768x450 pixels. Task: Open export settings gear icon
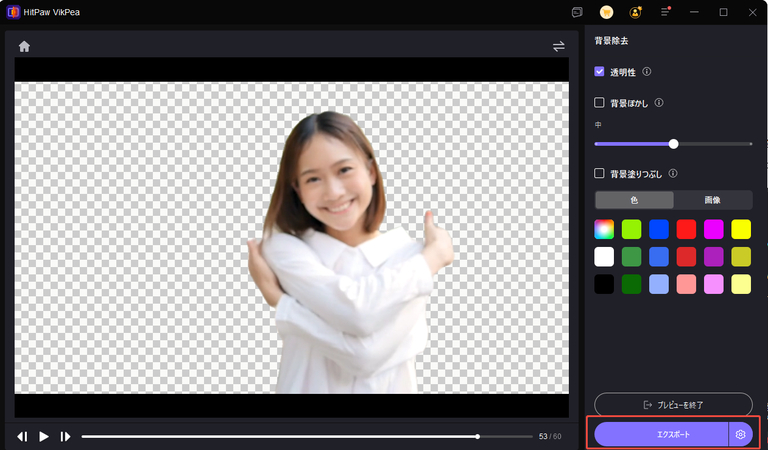[740, 434]
